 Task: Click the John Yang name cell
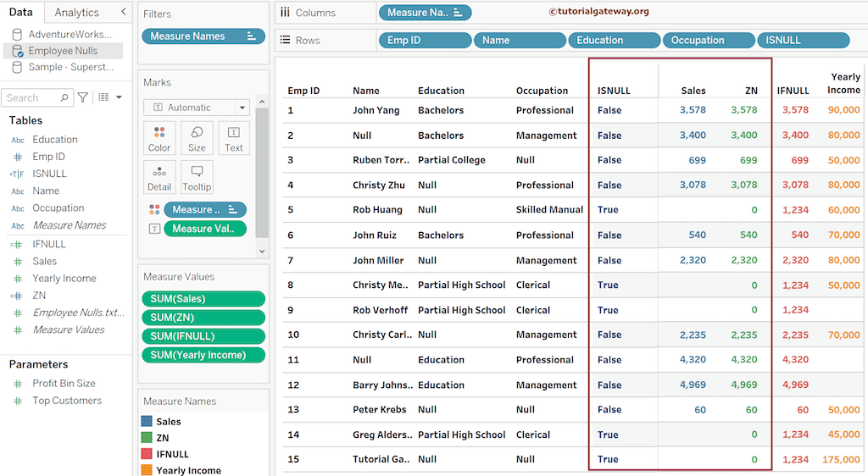click(x=376, y=110)
